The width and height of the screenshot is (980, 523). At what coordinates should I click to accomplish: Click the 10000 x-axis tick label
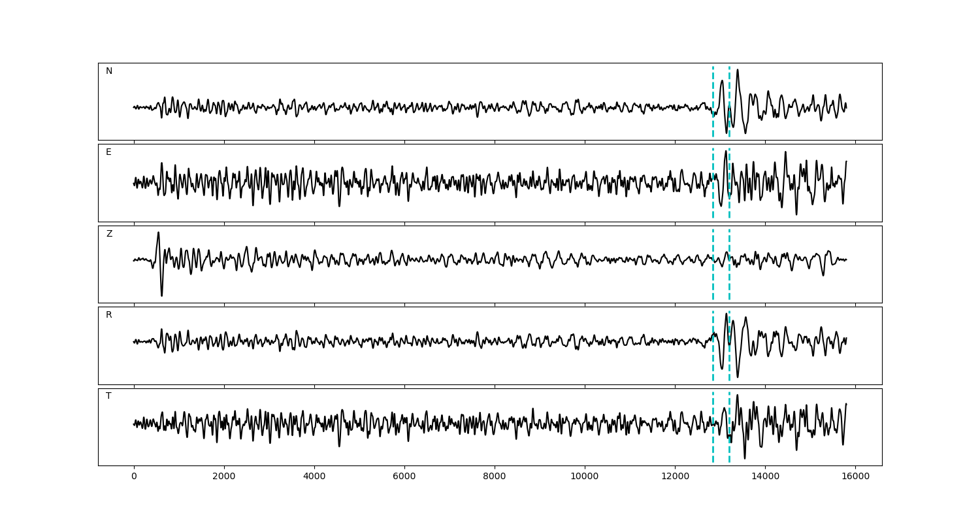pyautogui.click(x=585, y=477)
